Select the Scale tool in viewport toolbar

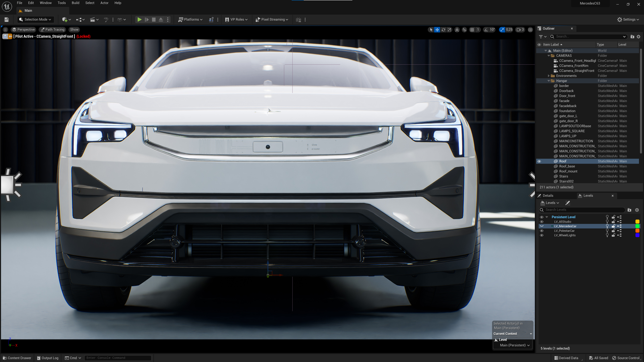[x=449, y=29]
